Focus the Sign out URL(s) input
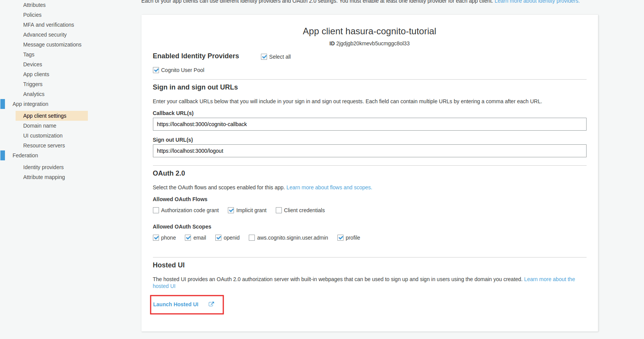 [x=369, y=151]
